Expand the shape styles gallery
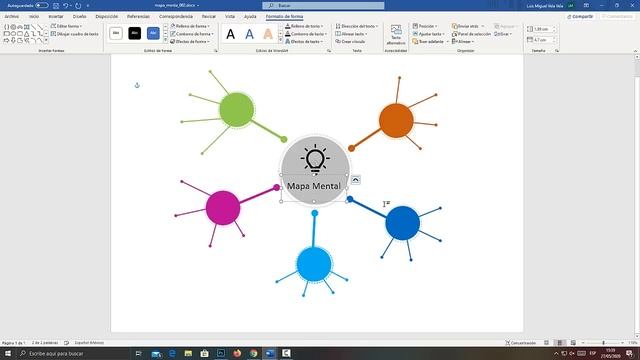640x360 pixels. (165, 40)
